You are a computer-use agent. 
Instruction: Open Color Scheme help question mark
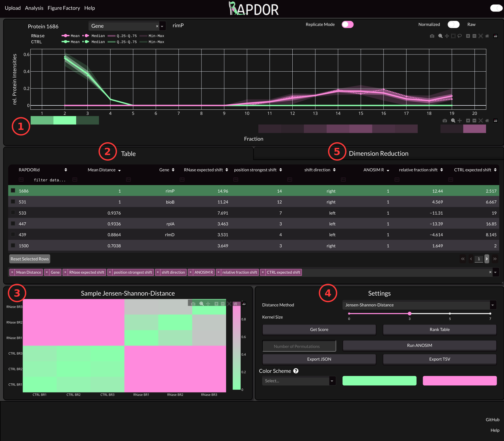296,371
